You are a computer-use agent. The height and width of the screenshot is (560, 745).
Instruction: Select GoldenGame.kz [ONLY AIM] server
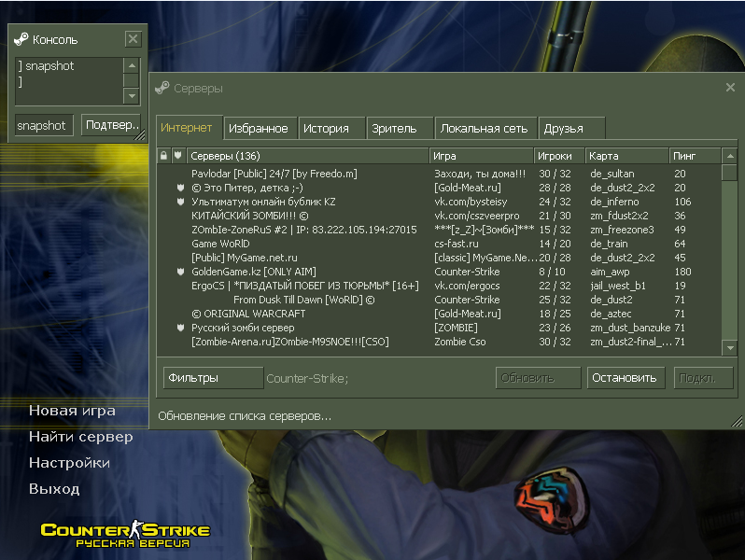(x=439, y=272)
